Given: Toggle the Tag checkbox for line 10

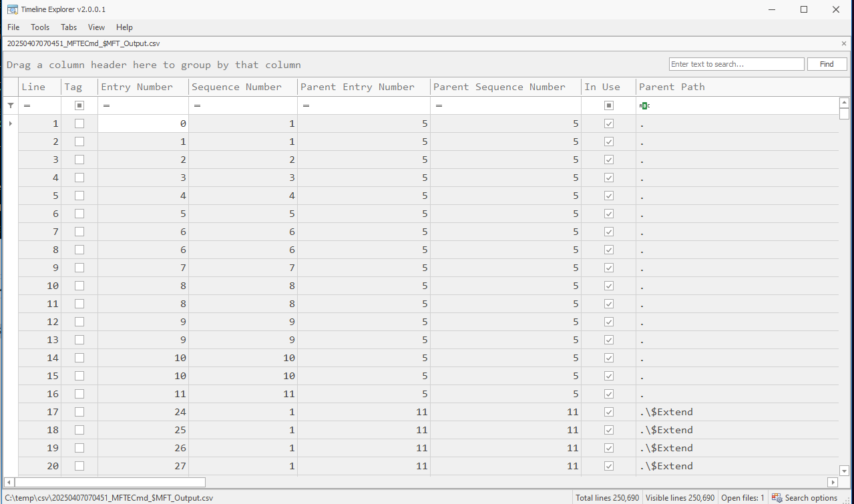Looking at the screenshot, I should pos(79,286).
